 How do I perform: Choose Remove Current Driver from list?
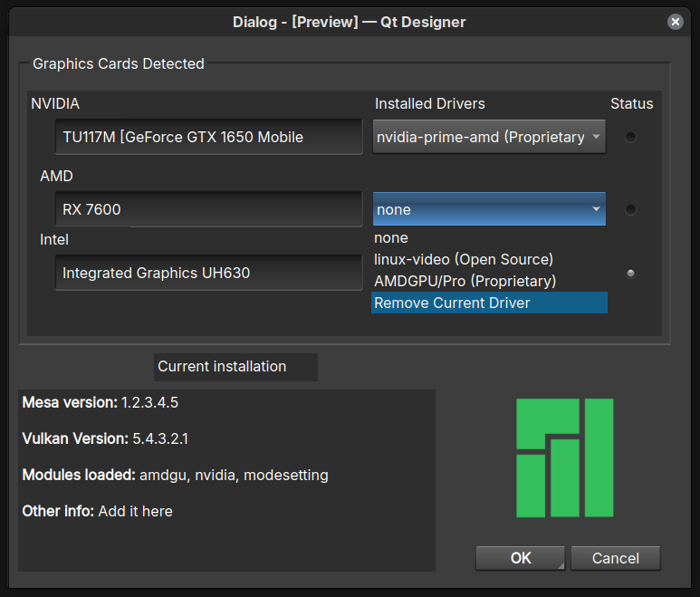(x=452, y=303)
